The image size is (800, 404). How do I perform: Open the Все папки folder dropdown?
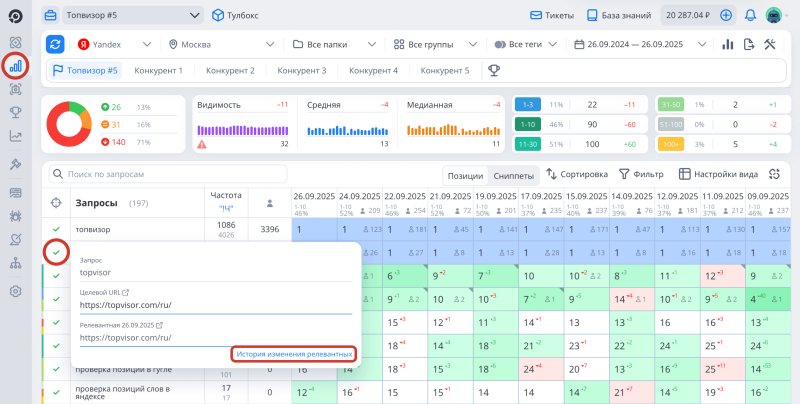334,44
